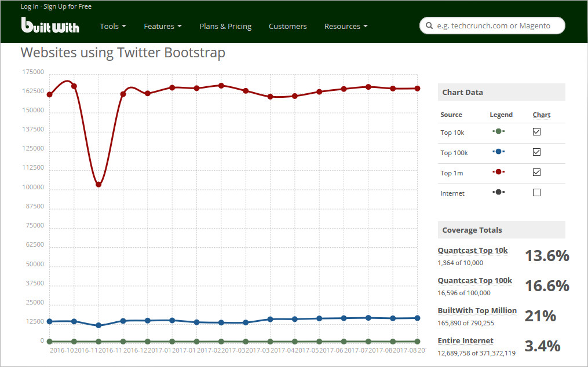Click the Chart column header
This screenshot has width=588, height=367.
point(542,115)
